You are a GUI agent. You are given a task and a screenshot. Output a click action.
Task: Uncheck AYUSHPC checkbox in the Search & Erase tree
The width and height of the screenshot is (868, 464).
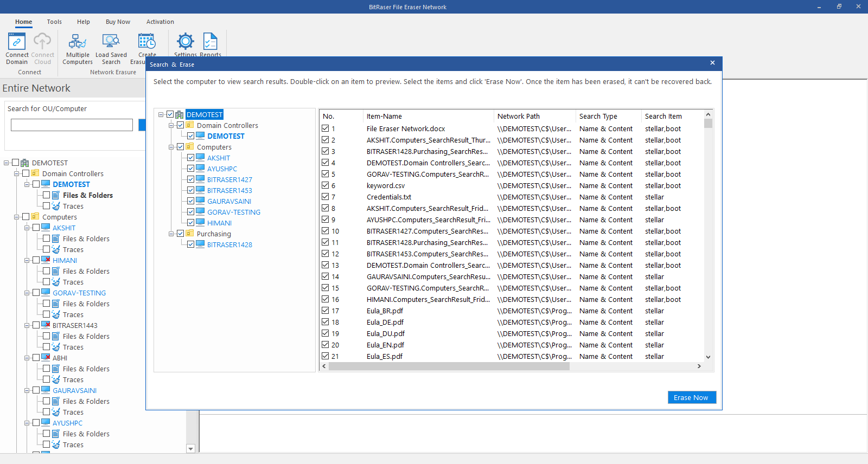pos(191,169)
